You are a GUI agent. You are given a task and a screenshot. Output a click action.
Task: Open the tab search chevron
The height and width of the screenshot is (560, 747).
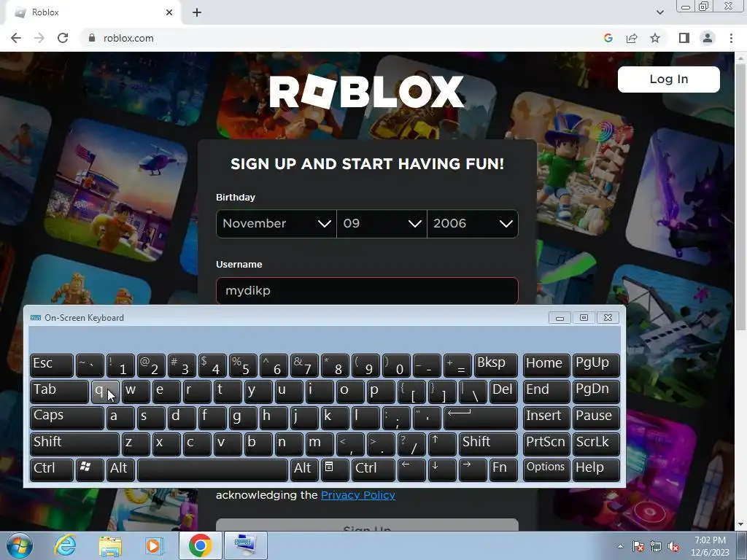[x=660, y=12]
